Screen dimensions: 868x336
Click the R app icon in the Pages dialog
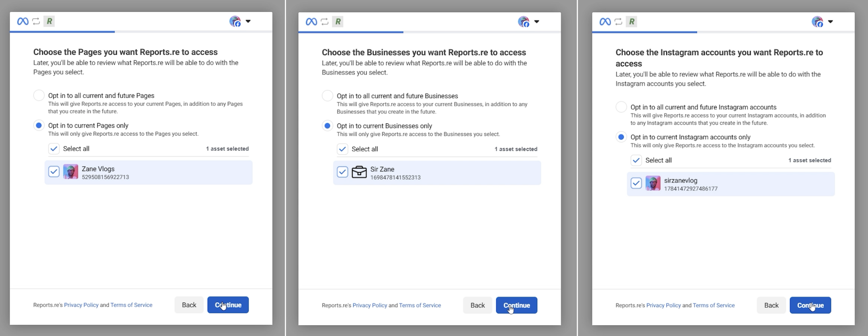(x=49, y=21)
